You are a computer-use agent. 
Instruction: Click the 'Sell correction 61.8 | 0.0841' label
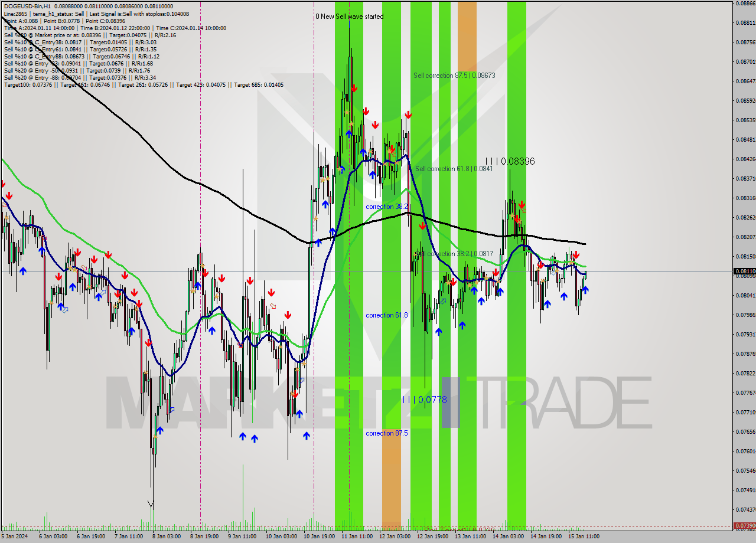pos(454,169)
